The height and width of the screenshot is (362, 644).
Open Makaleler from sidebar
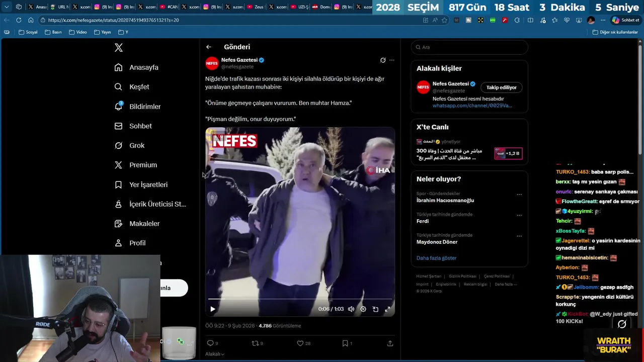pos(137,224)
